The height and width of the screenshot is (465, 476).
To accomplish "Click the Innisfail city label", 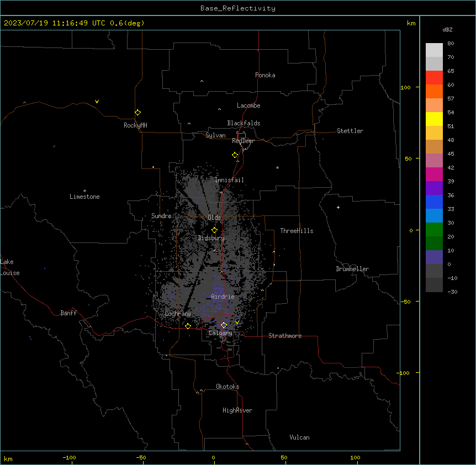I will click(x=229, y=180).
